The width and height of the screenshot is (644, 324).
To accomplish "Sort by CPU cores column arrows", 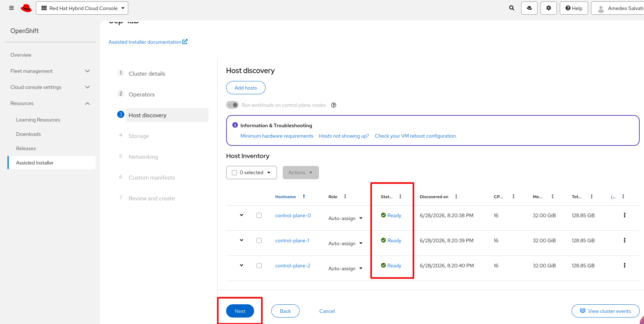I will coord(514,196).
